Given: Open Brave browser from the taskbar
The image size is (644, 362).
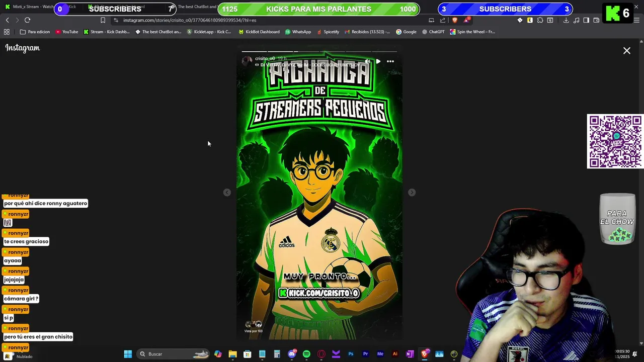Looking at the screenshot, I should pyautogui.click(x=425, y=354).
